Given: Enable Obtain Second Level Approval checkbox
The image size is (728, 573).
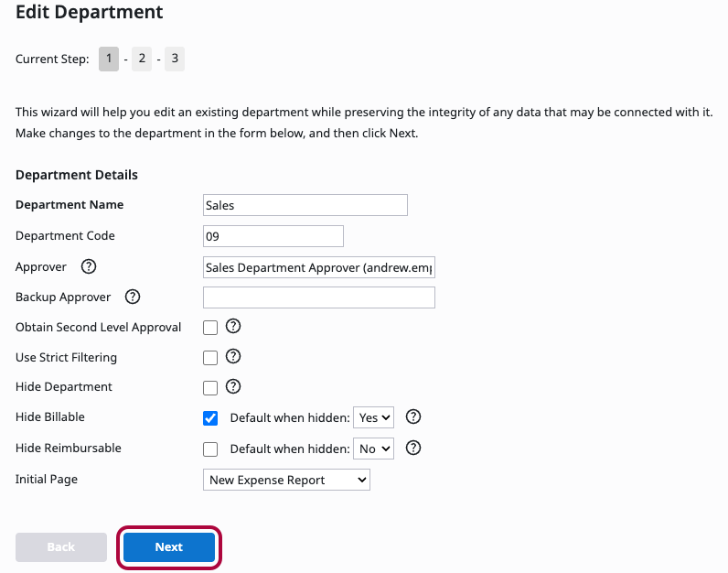Looking at the screenshot, I should (x=210, y=328).
